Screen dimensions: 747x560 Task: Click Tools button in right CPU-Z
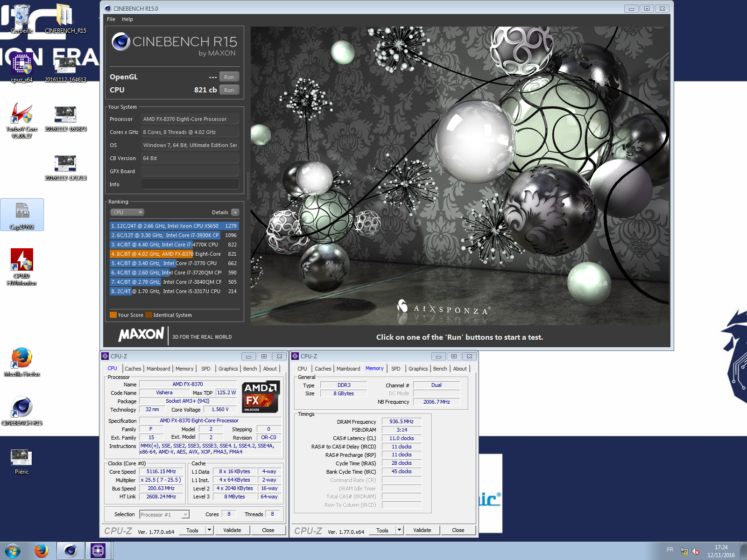coord(382,530)
